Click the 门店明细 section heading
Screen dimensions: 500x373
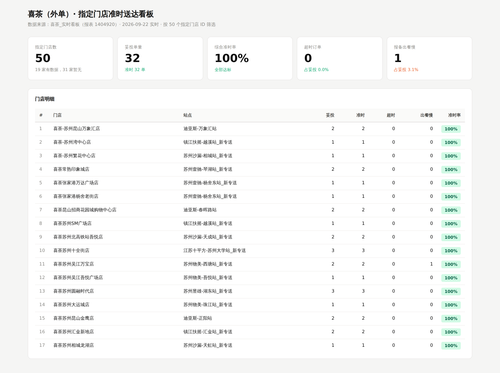[45, 99]
